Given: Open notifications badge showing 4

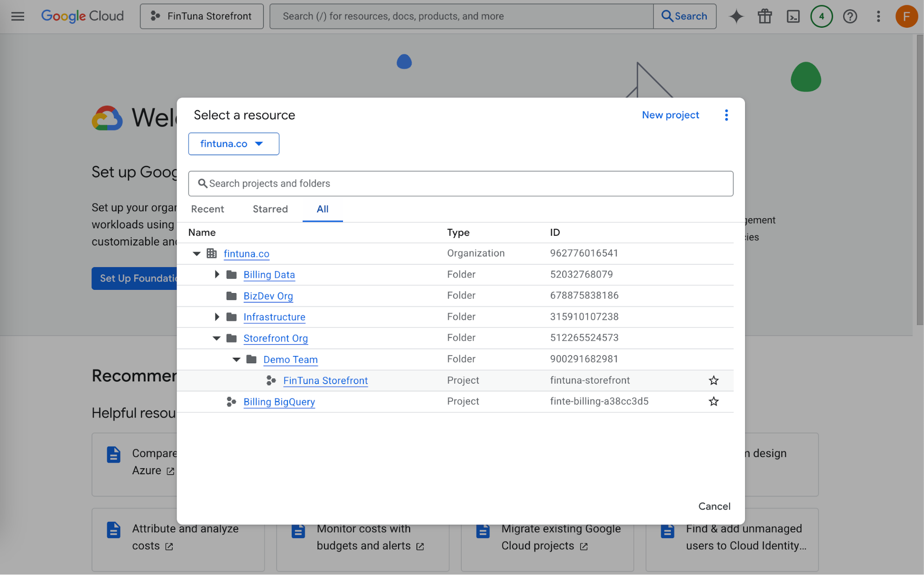Looking at the screenshot, I should pos(821,16).
